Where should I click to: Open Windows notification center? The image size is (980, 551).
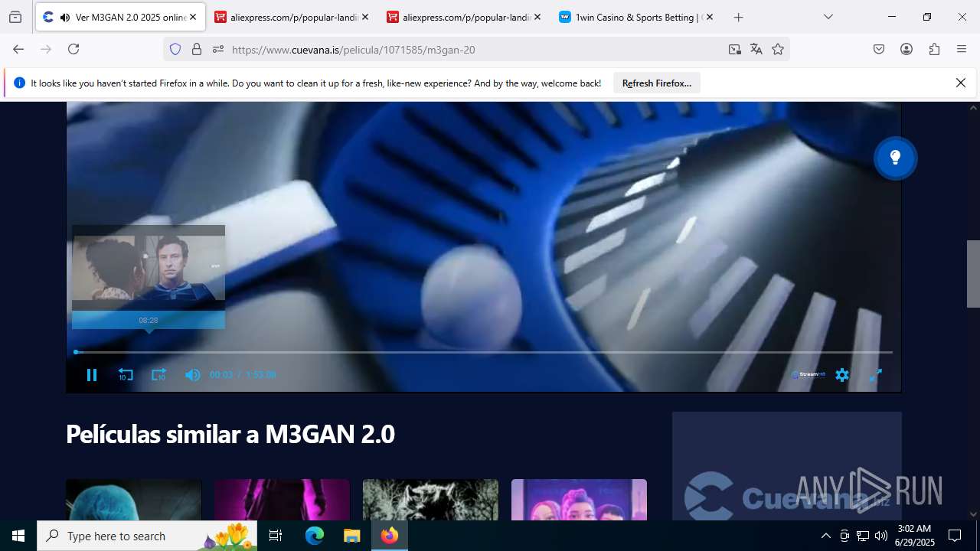click(x=955, y=536)
